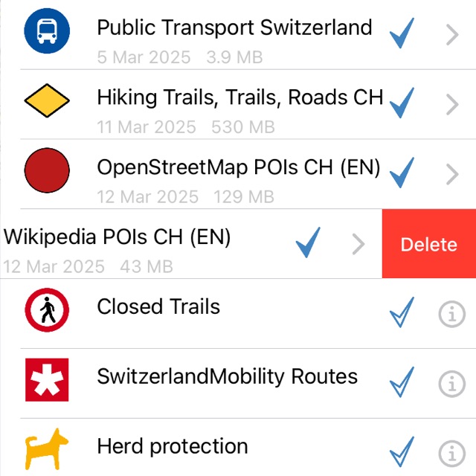476x476 pixels.
Task: Tap the orange dog Herd protection icon
Action: [x=47, y=450]
